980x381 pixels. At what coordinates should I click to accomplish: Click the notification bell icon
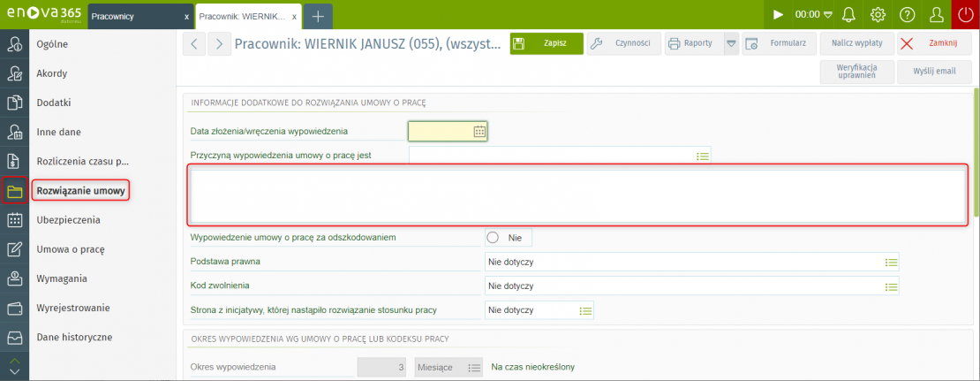point(848,15)
